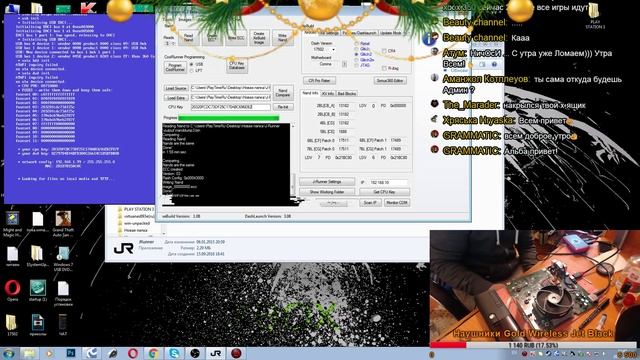Open the Kaspersky shortcut at top of desktop

click(x=88, y=7)
